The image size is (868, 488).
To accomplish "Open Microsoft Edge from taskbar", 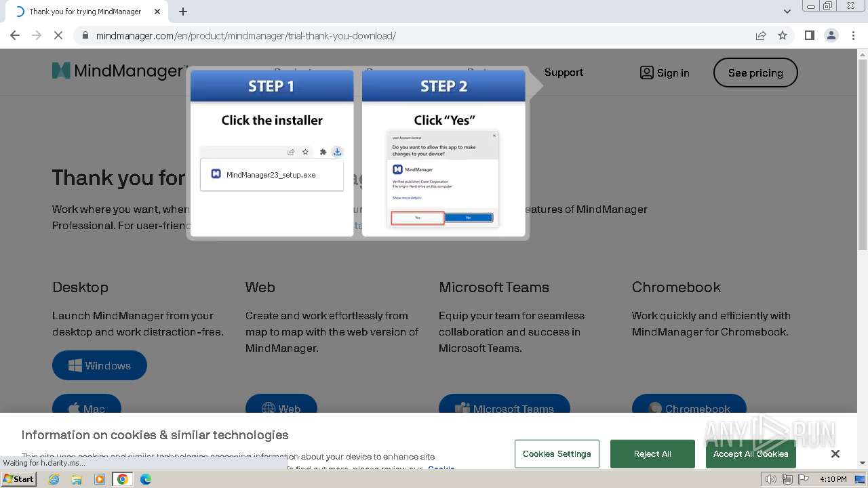I will coord(145,479).
